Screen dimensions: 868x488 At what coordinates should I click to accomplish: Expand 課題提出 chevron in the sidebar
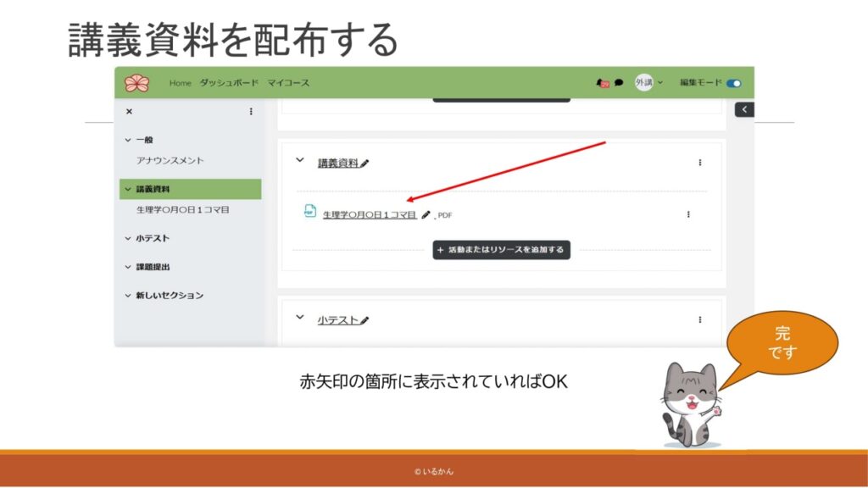(x=128, y=267)
